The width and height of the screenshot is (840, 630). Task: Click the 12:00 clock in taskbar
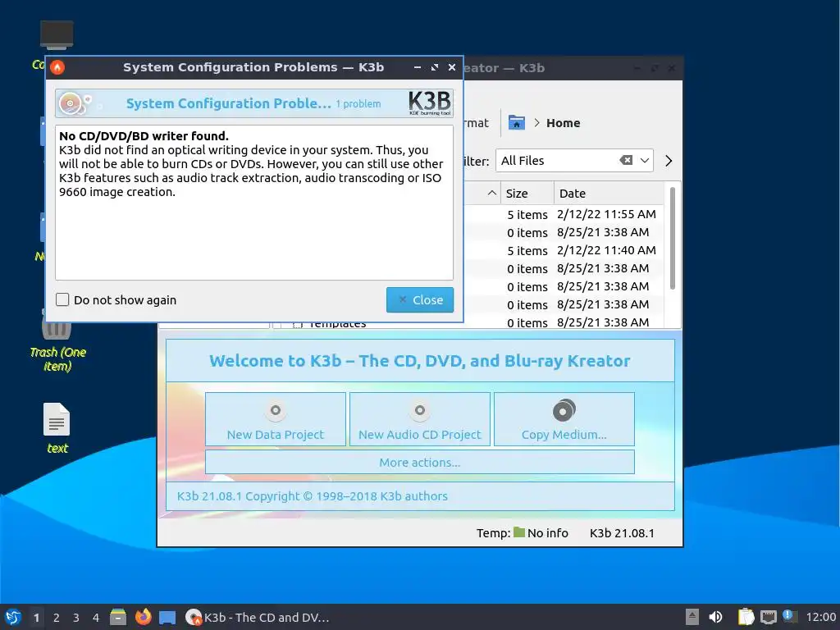point(820,617)
